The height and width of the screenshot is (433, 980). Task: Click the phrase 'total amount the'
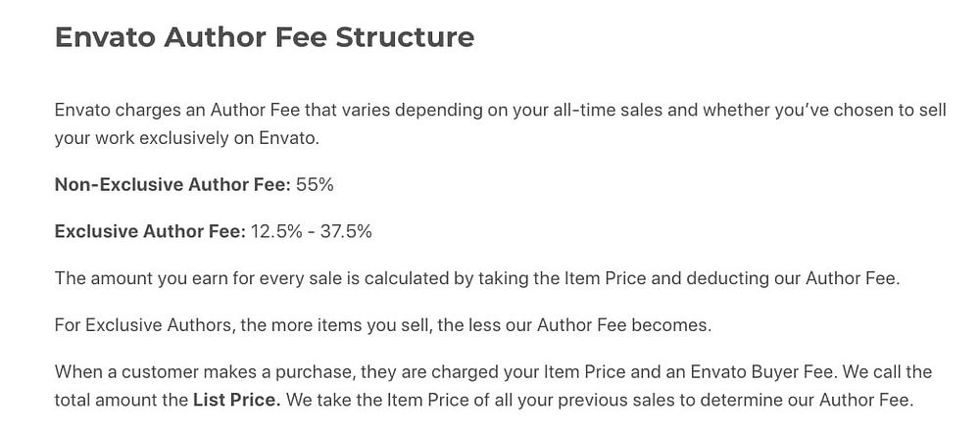click(122, 400)
